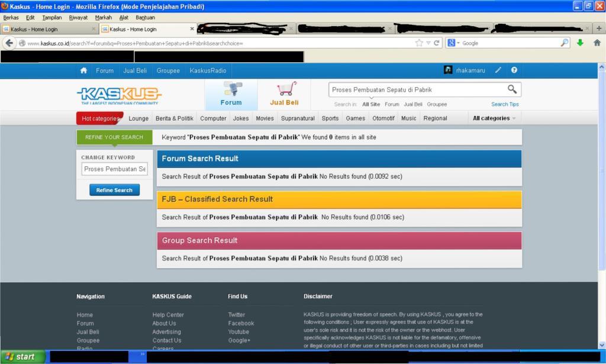Image resolution: width=606 pixels, height=364 pixels.
Task: Open the Edit menu
Action: coord(30,17)
